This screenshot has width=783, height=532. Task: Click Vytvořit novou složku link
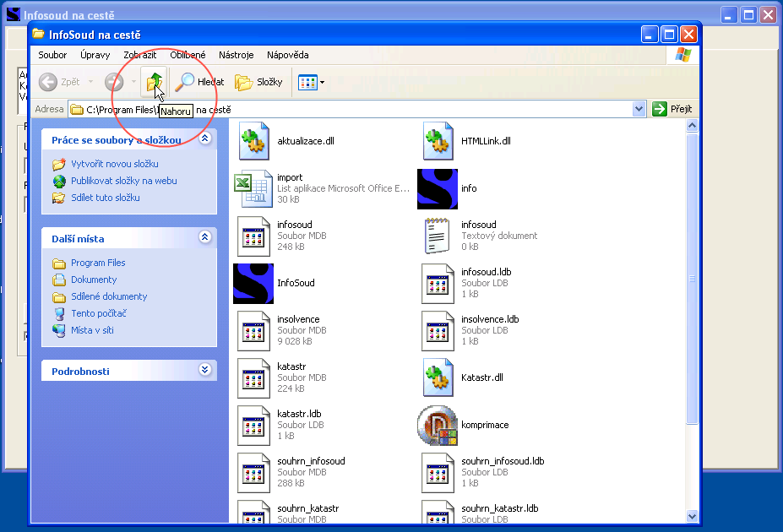tap(114, 164)
